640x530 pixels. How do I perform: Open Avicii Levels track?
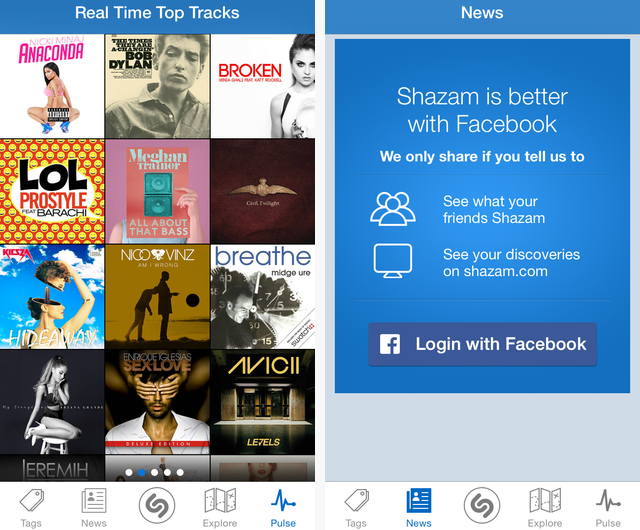(x=263, y=402)
